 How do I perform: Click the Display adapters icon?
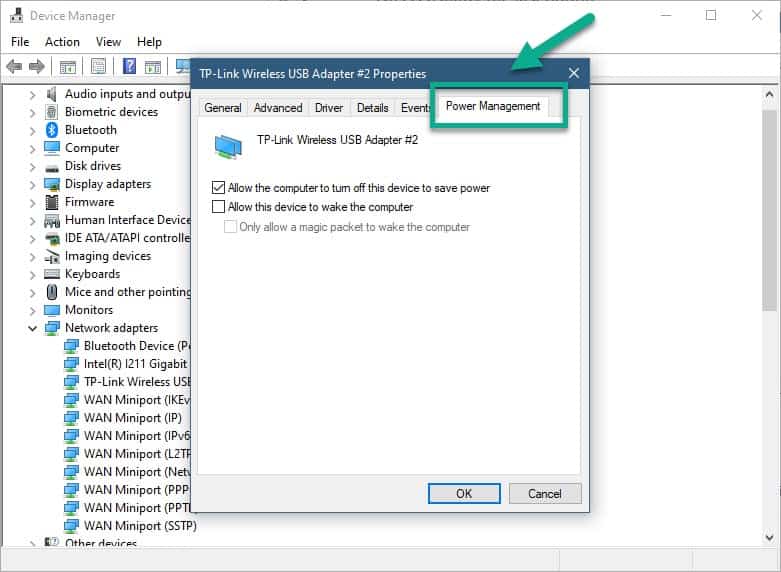pos(52,184)
